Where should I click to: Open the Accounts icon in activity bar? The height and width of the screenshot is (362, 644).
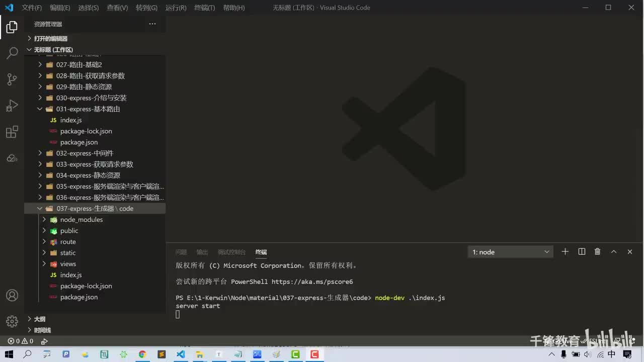pyautogui.click(x=12, y=295)
